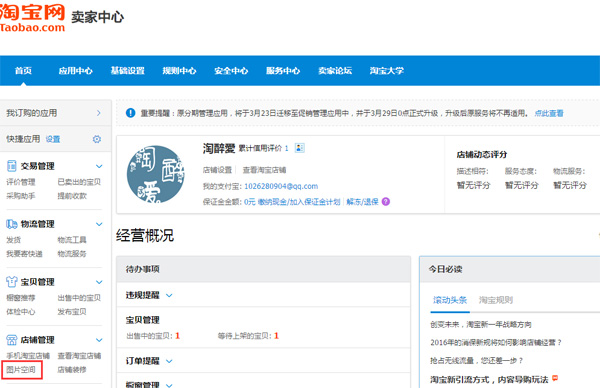Click 查看淘宝店铺 link beside 店铺设置
Screen dimensions: 600x388
(264, 170)
